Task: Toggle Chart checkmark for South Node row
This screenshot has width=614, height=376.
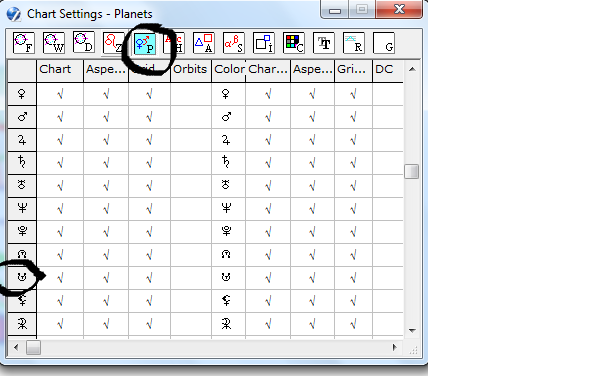Action: point(60,278)
